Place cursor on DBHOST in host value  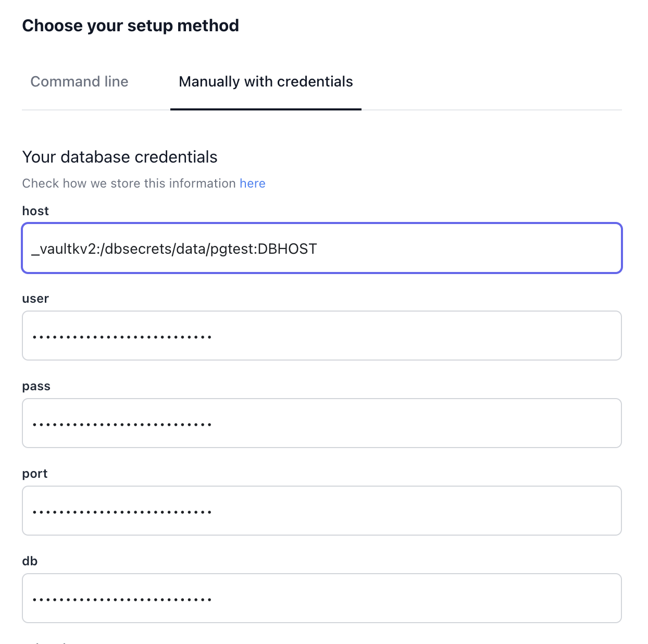pyautogui.click(x=287, y=249)
